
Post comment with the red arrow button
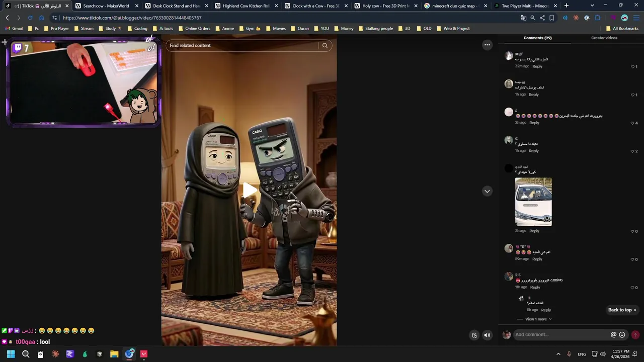coord(635,334)
